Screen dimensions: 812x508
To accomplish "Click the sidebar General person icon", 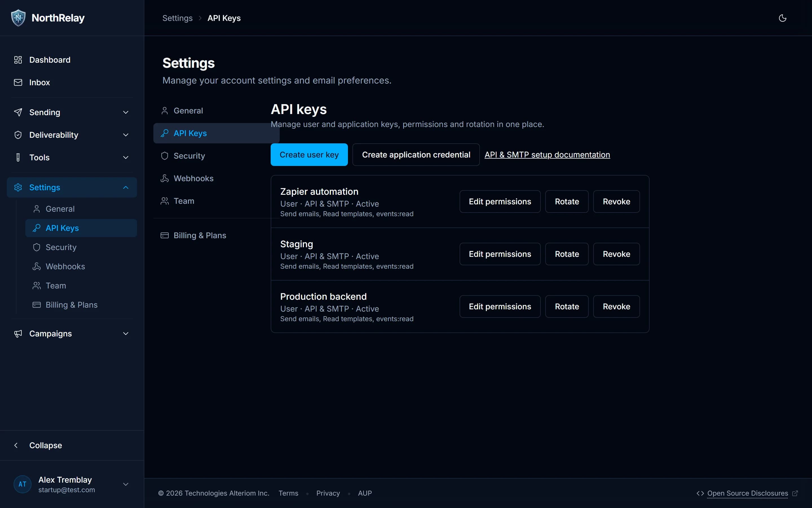I will (37, 209).
